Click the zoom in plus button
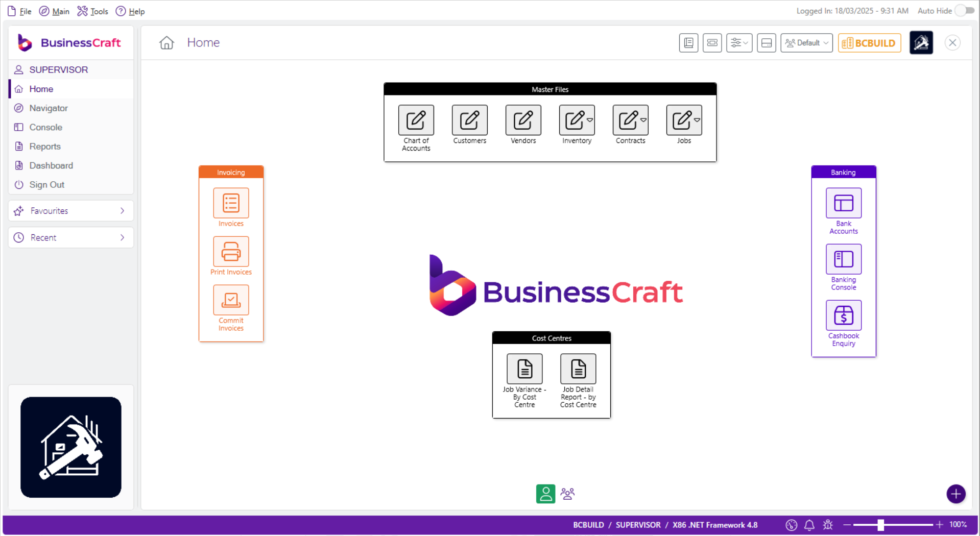 tap(939, 525)
